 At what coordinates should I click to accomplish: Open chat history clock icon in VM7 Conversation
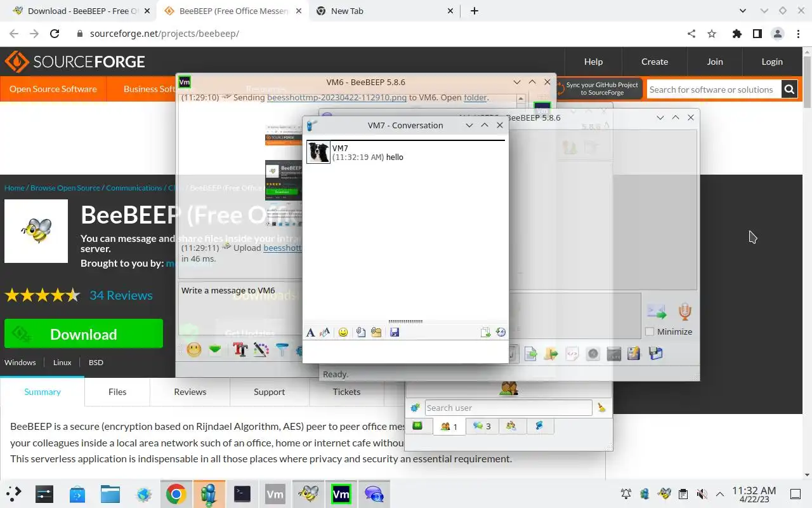point(501,332)
